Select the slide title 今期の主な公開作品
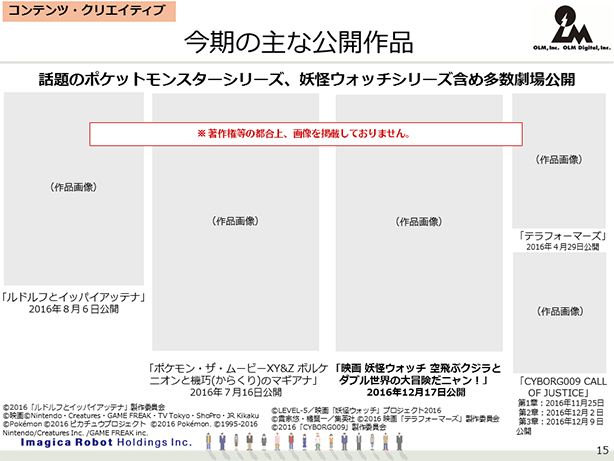 click(x=298, y=42)
